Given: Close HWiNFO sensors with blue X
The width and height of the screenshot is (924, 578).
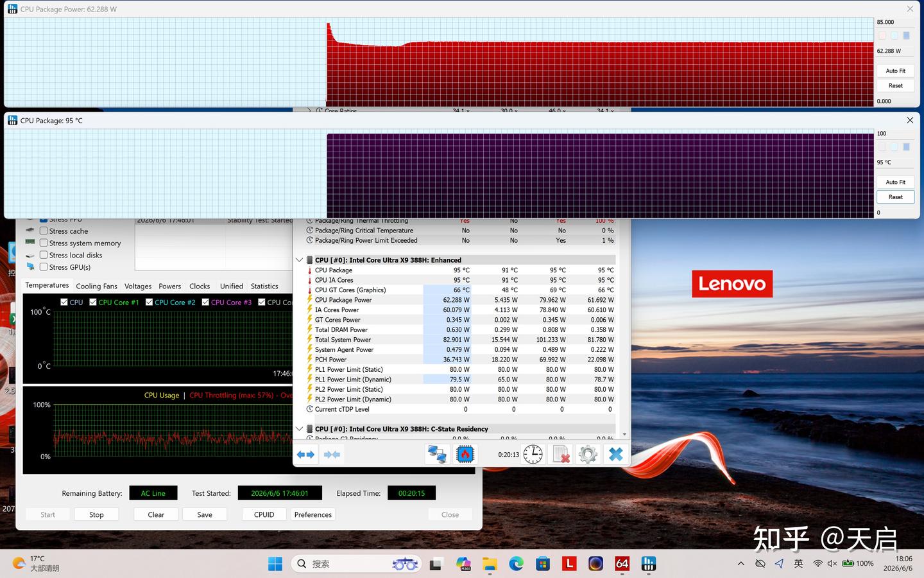Looking at the screenshot, I should [x=616, y=455].
